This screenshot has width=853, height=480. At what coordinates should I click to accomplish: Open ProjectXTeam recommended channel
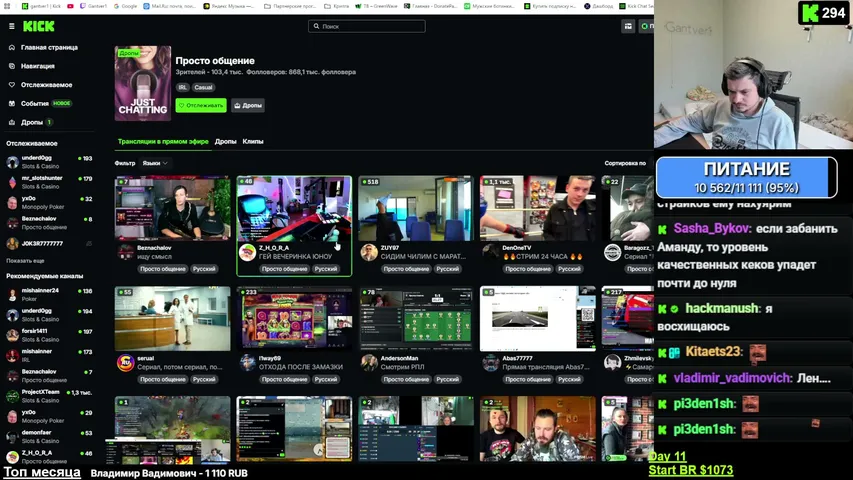49,396
